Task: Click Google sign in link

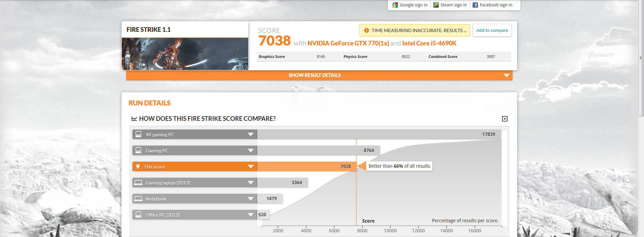Action: click(x=414, y=5)
